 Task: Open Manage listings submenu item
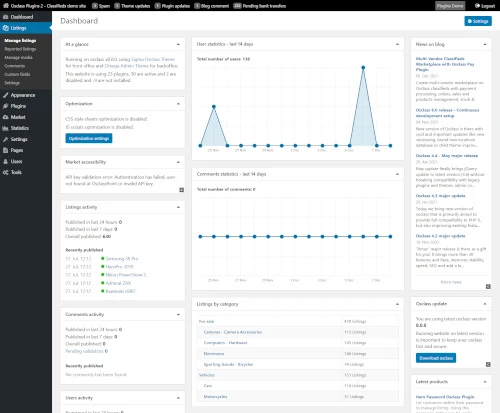point(20,40)
